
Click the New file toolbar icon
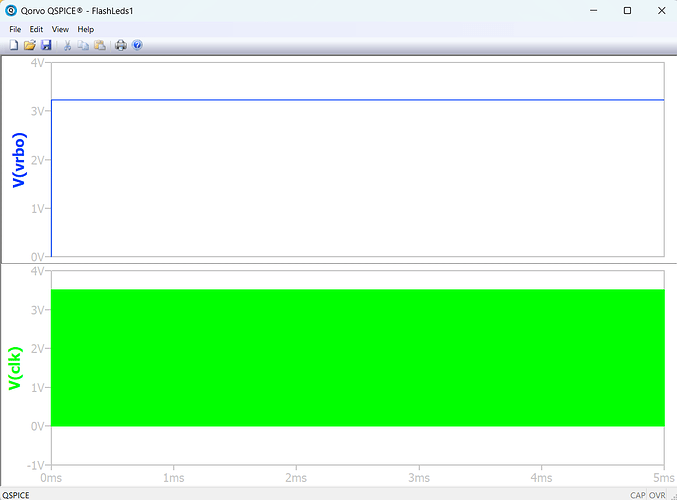(x=14, y=45)
